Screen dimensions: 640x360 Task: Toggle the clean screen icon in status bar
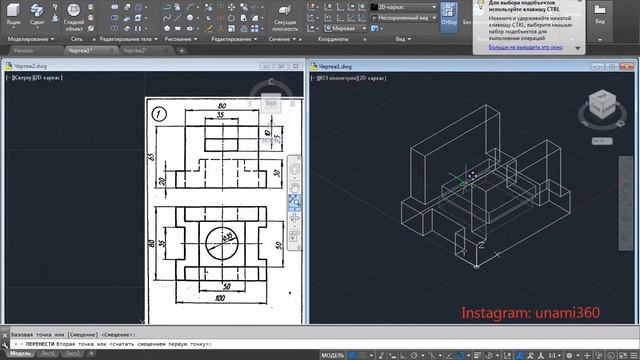[623, 356]
